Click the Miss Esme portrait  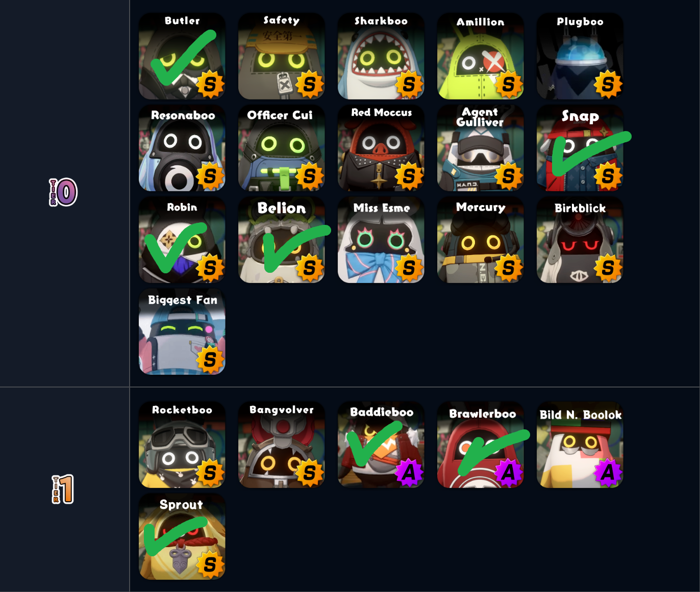coord(381,240)
